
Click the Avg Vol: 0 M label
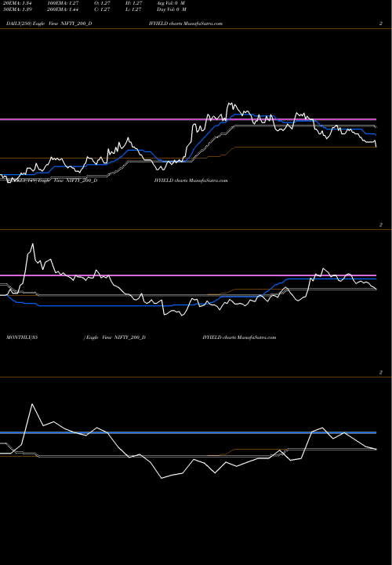pyautogui.click(x=171, y=3)
